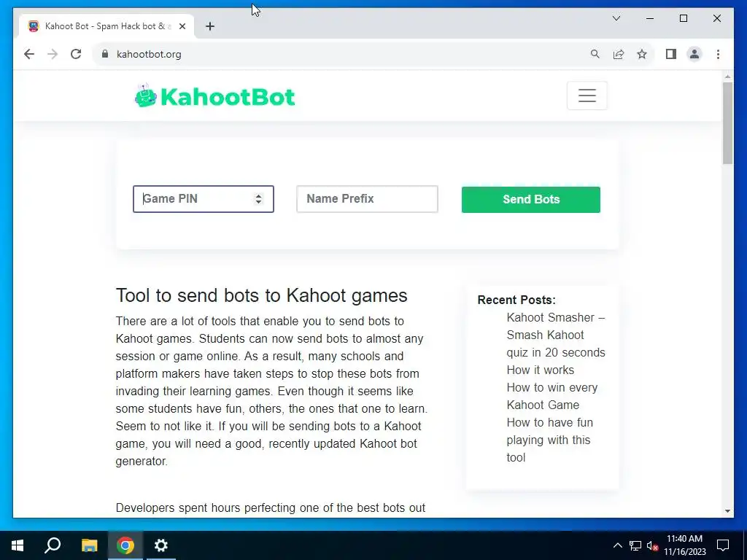Click the page vertical scrollbar thumb
Image resolution: width=747 pixels, height=560 pixels.
[727, 122]
